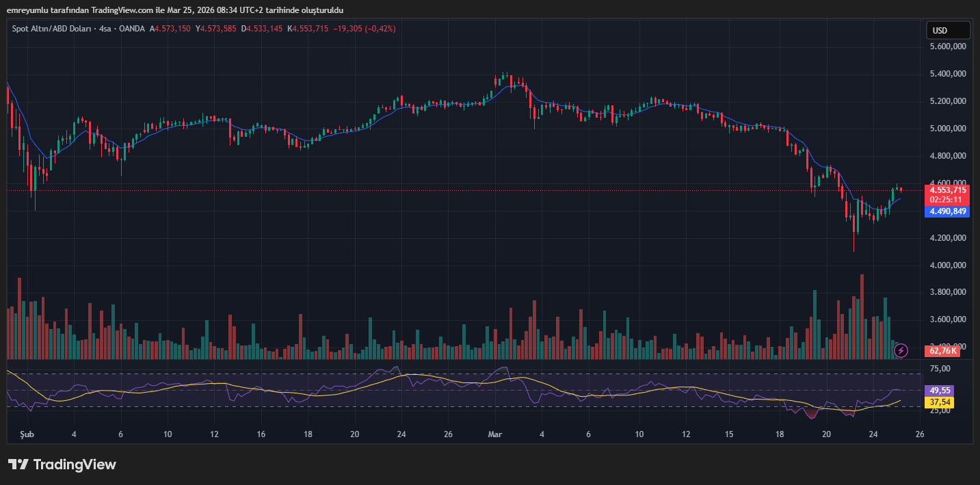Click the 4sa interval in the chart title
980x485 pixels.
[x=105, y=29]
